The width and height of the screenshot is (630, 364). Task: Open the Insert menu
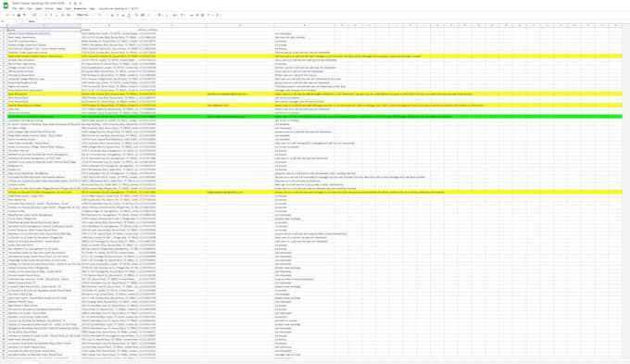(x=39, y=8)
